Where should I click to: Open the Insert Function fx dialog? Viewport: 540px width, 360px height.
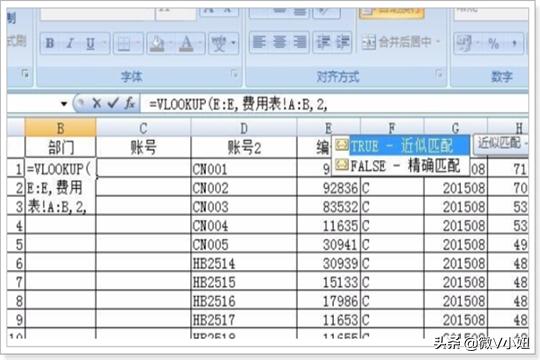pos(129,103)
